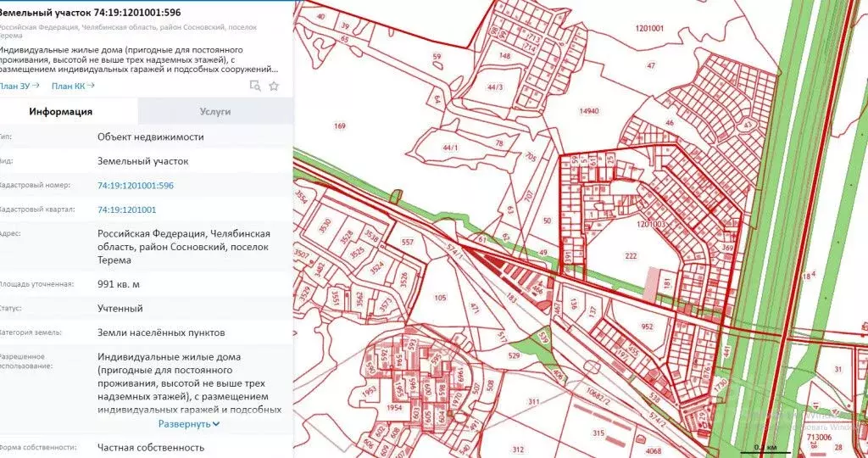Click the zoom-to-object magnifier icon
This screenshot has width=868, height=458.
(255, 86)
